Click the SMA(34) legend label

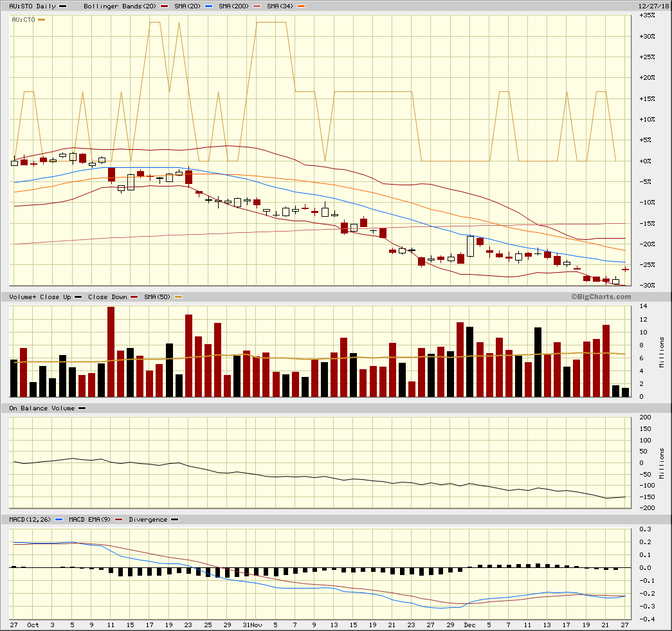(280, 6)
